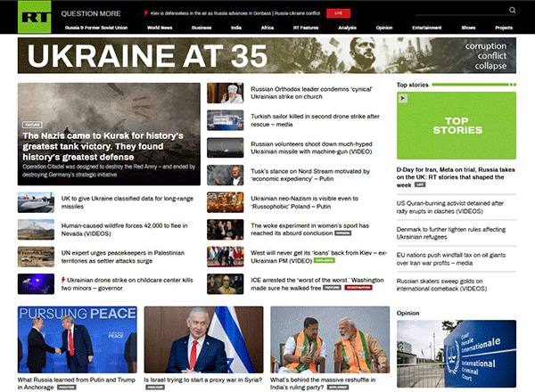Open Russian volunteers shoot down missile article

coord(311,148)
